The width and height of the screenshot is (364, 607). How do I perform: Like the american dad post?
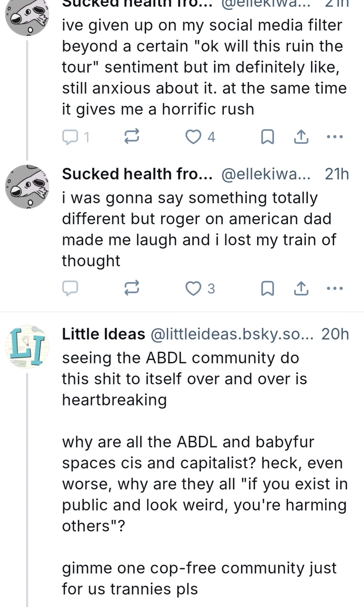193,288
